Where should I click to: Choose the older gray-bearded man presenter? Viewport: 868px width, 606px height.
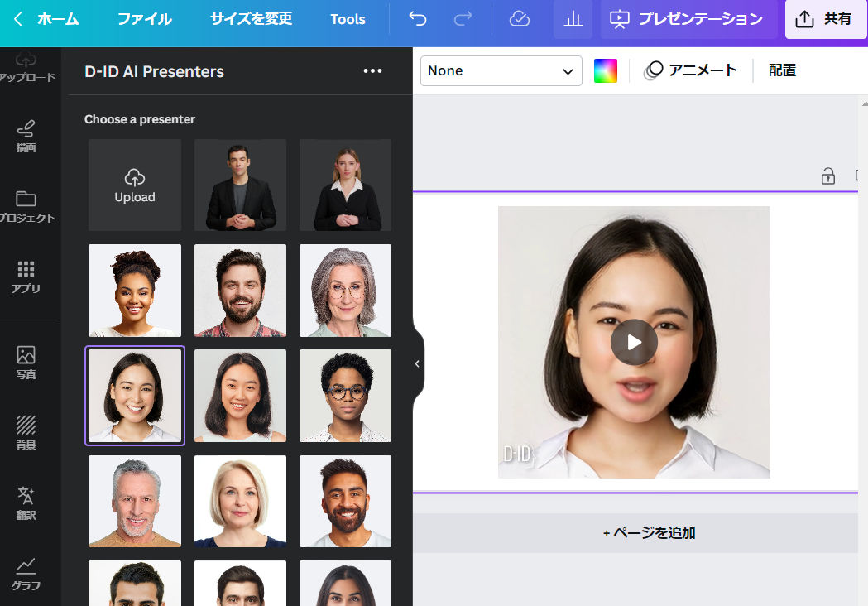(135, 502)
